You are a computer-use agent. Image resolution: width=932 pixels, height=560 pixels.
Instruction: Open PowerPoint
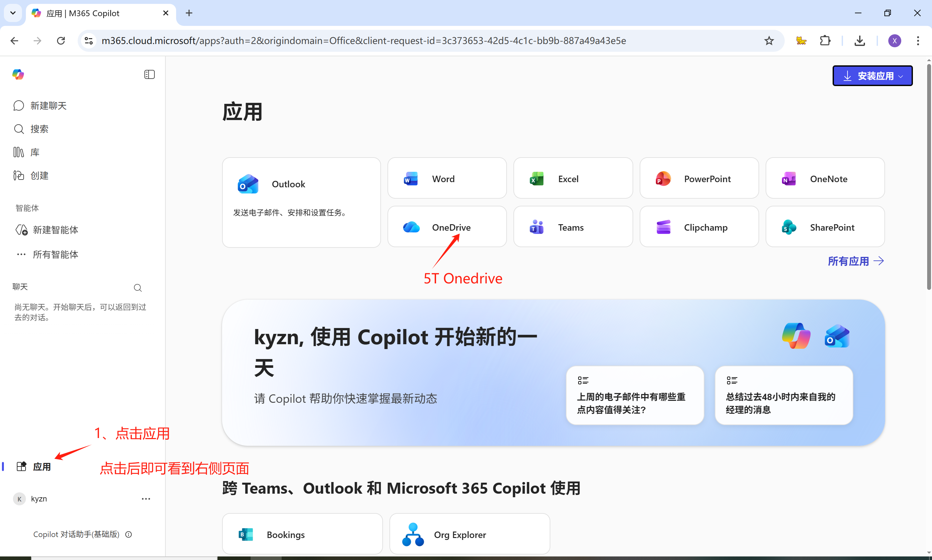[699, 178]
